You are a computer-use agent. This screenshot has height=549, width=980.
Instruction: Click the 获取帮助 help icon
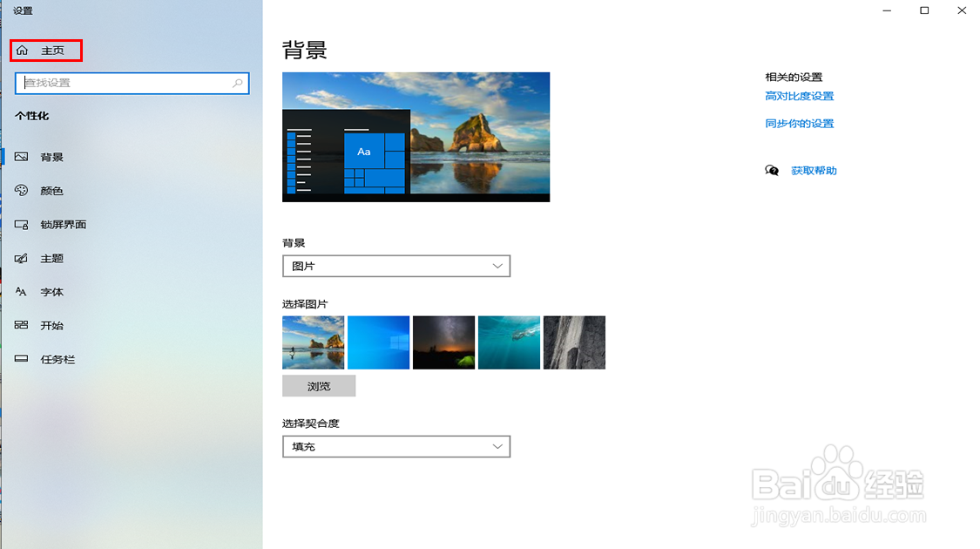[x=772, y=170]
